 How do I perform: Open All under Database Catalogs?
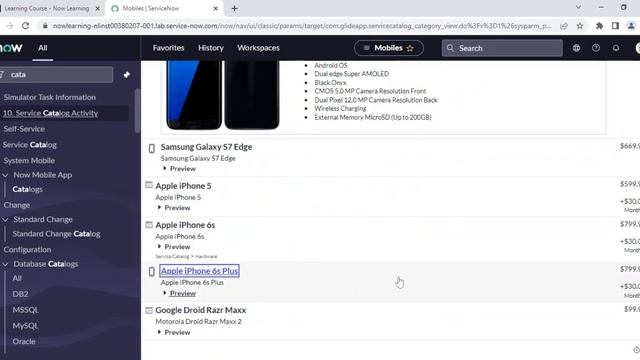[17, 278]
